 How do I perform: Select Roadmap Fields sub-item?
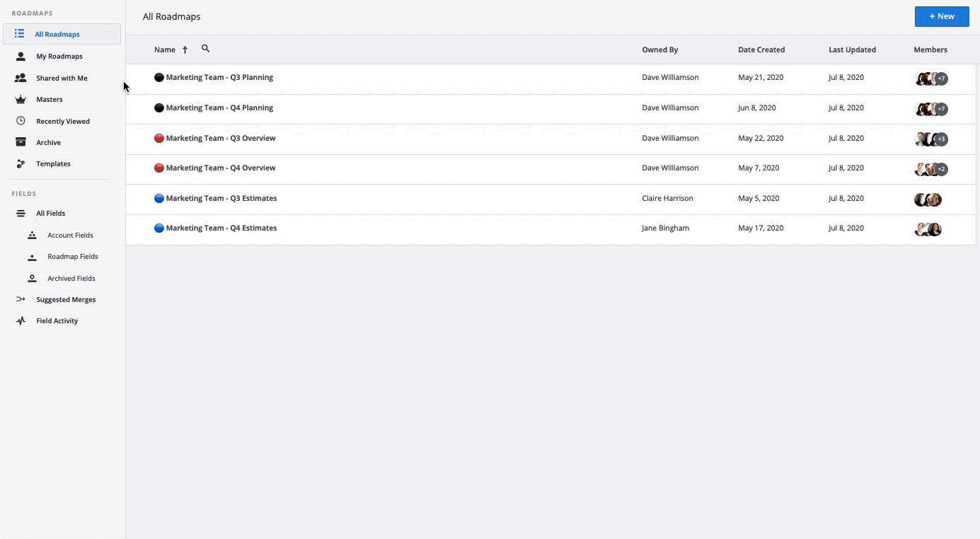point(72,257)
